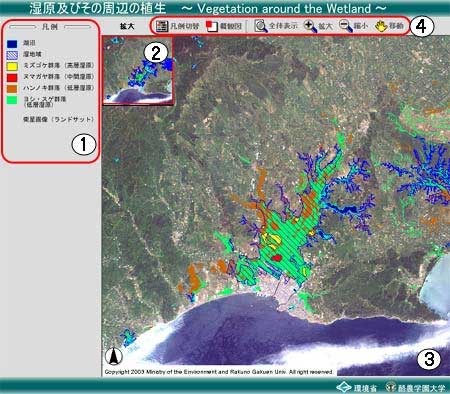This screenshot has height=394, width=450.
Task: Click the overview inset map thumbnail
Action: (x=138, y=71)
